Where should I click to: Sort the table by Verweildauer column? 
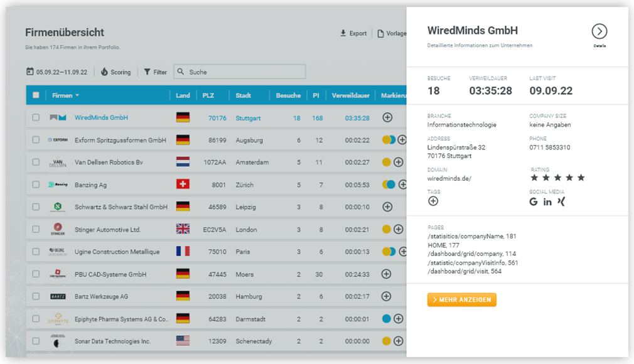point(350,95)
